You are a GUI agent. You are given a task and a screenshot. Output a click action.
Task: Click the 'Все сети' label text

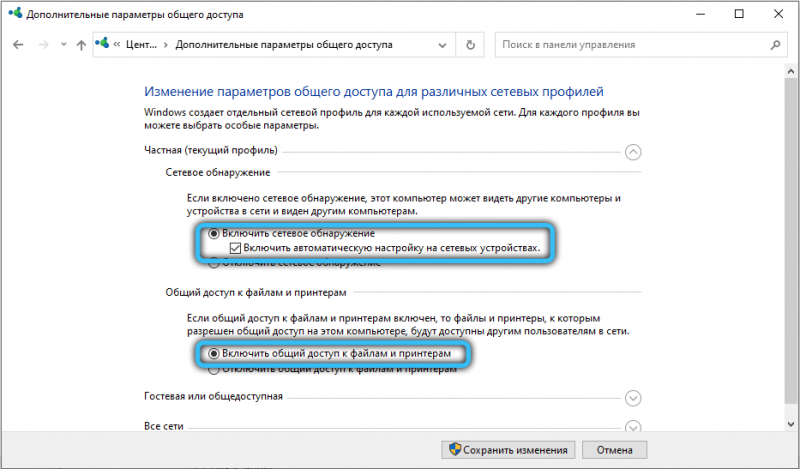163,426
